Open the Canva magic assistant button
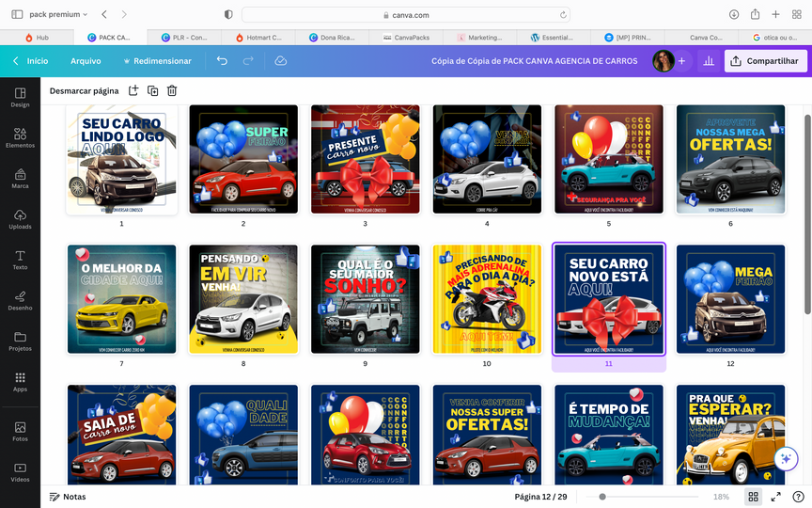Screen dimensions: 812x508 [786, 458]
